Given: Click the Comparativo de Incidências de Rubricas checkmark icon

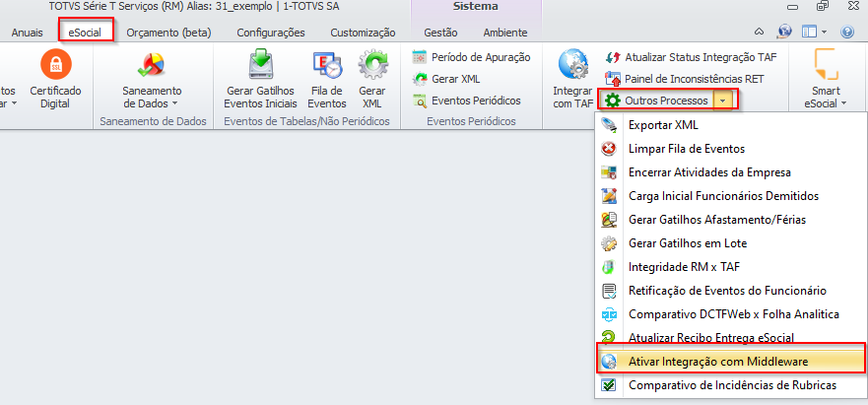Looking at the screenshot, I should (609, 385).
